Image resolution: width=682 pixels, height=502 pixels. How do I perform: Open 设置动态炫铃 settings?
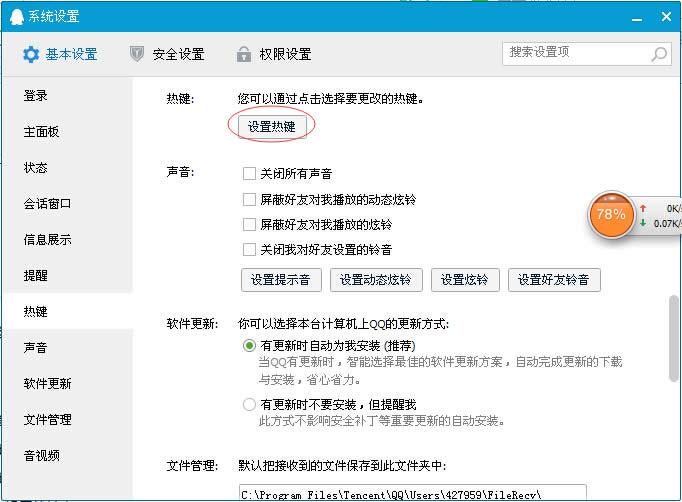pos(376,280)
